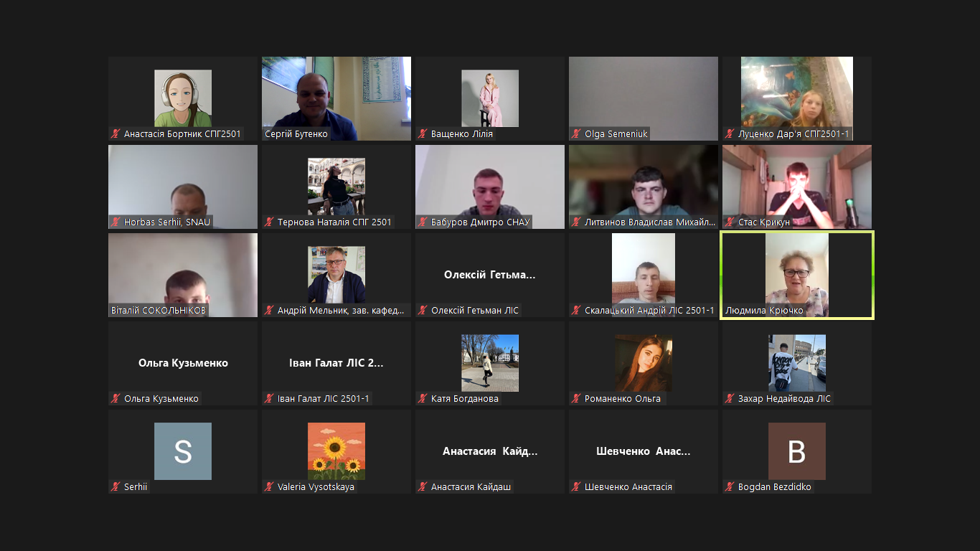Screen dimensions: 980x551
Task: Click muted mic icon beside Bogdan Bezdidko
Action: pos(730,487)
